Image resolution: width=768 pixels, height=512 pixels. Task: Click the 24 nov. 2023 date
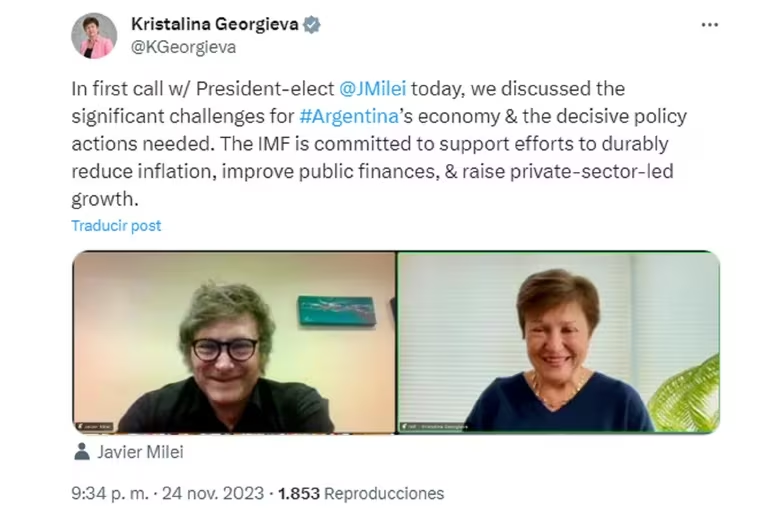(215, 493)
